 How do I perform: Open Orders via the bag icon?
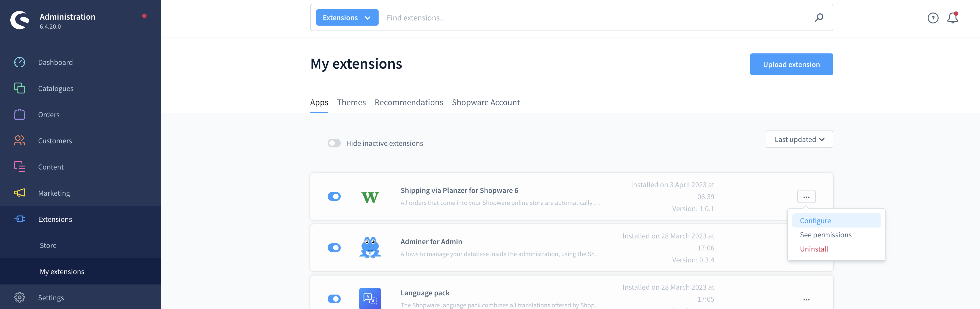pyautogui.click(x=19, y=114)
